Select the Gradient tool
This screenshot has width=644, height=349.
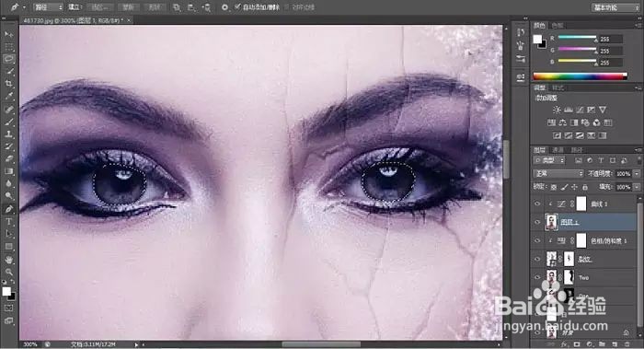[8, 171]
